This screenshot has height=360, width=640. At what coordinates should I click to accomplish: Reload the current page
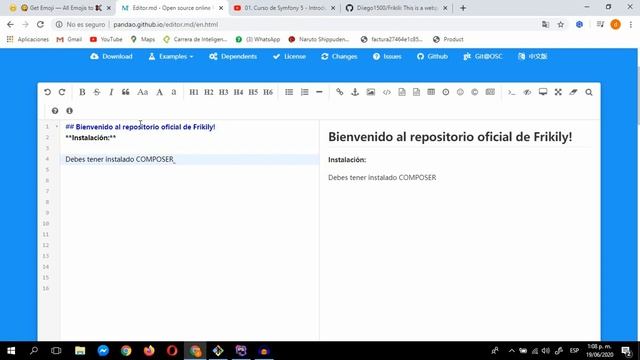tap(40, 24)
